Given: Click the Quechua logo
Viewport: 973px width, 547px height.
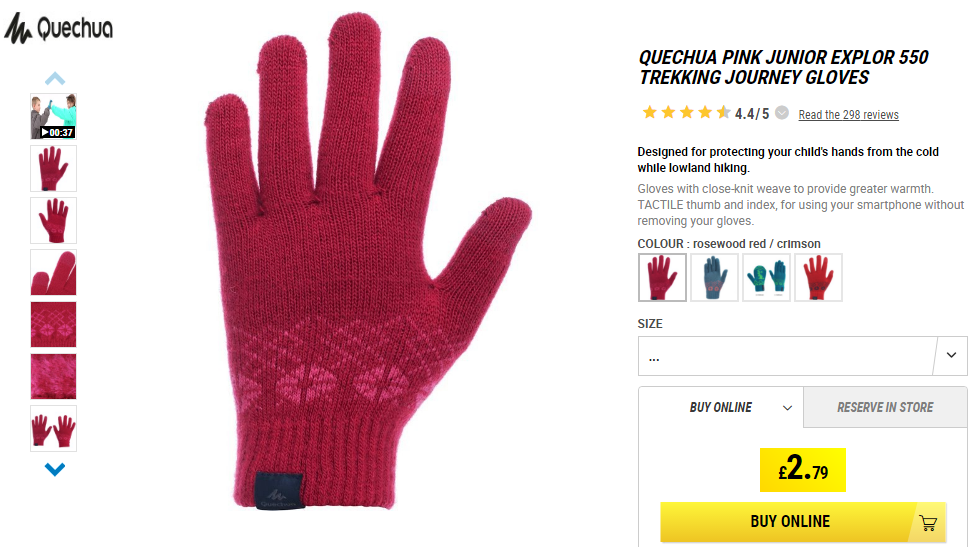Looking at the screenshot, I should pos(59,28).
